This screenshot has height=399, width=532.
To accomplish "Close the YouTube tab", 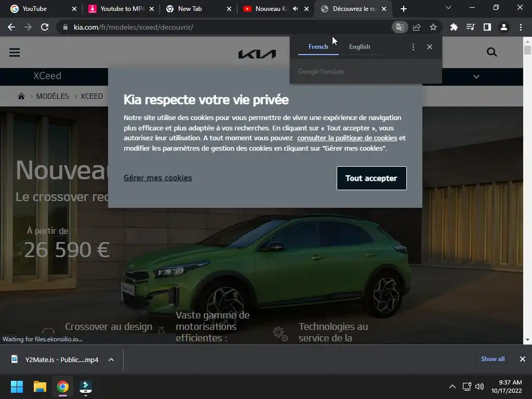I will [74, 9].
